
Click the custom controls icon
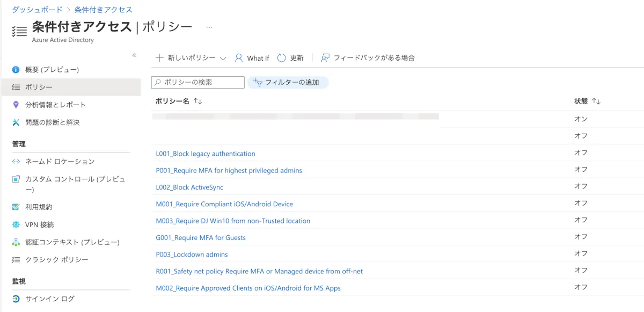click(x=16, y=179)
